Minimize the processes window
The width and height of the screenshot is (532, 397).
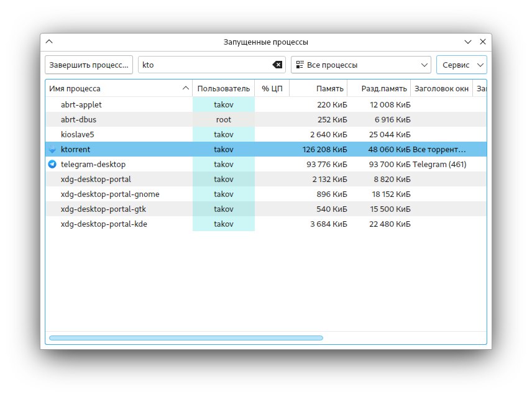tap(468, 42)
